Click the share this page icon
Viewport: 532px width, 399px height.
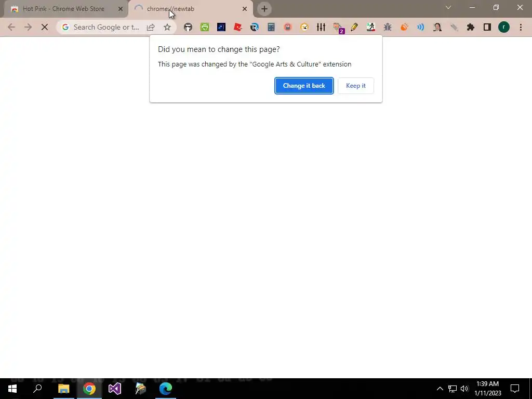click(151, 27)
